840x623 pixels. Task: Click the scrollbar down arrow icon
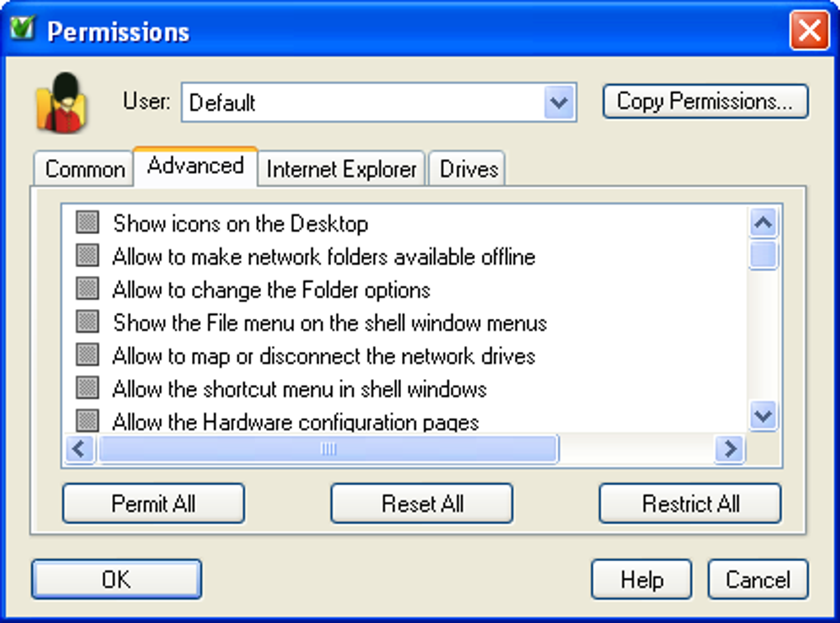click(762, 417)
